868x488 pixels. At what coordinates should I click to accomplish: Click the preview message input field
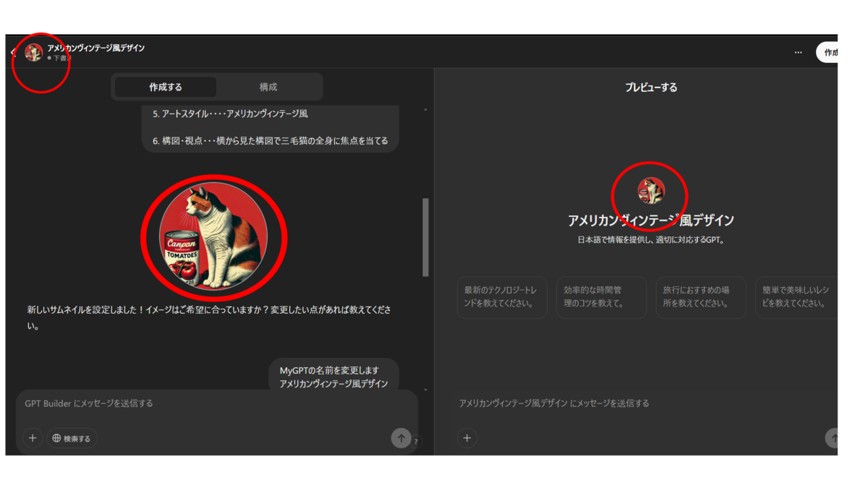(x=644, y=403)
